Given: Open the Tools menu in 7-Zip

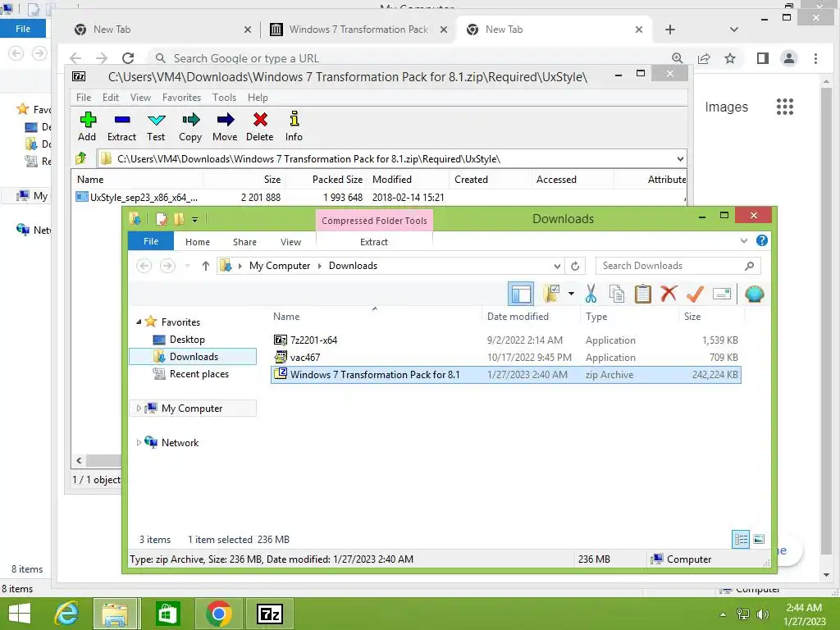Looking at the screenshot, I should pos(224,98).
